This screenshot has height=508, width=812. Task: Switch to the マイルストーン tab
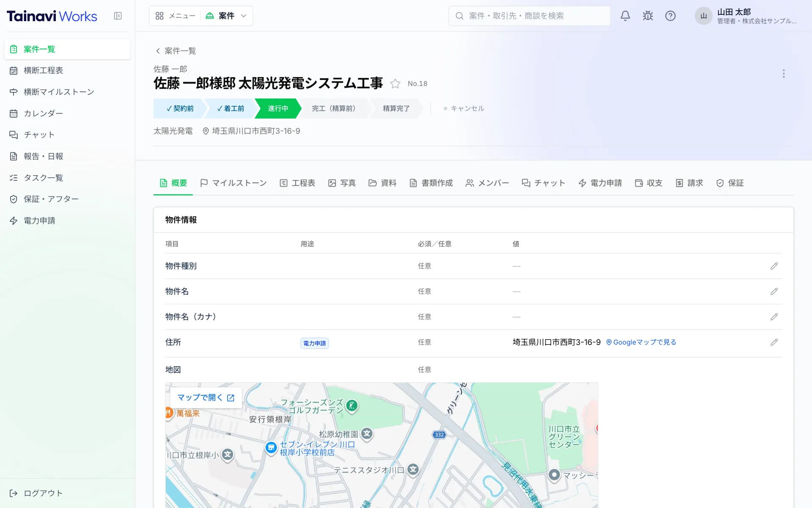[233, 183]
